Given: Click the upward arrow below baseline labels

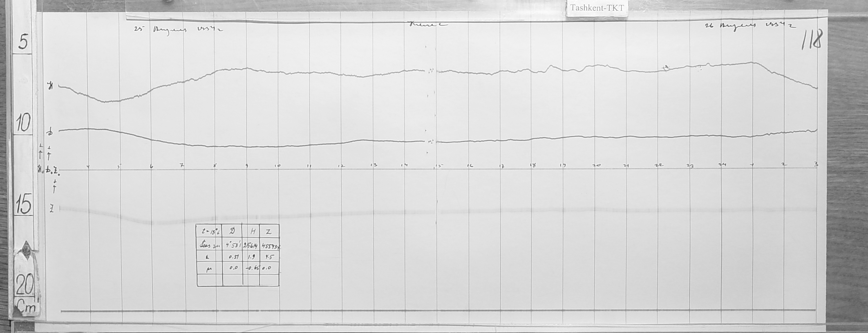Looking at the screenshot, I should (54, 188).
